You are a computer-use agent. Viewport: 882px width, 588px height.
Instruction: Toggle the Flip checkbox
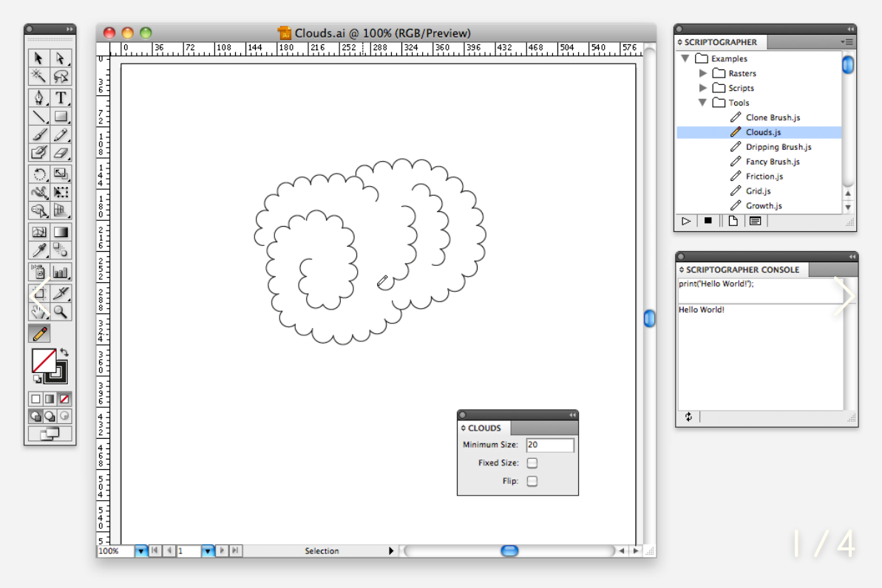tap(532, 482)
